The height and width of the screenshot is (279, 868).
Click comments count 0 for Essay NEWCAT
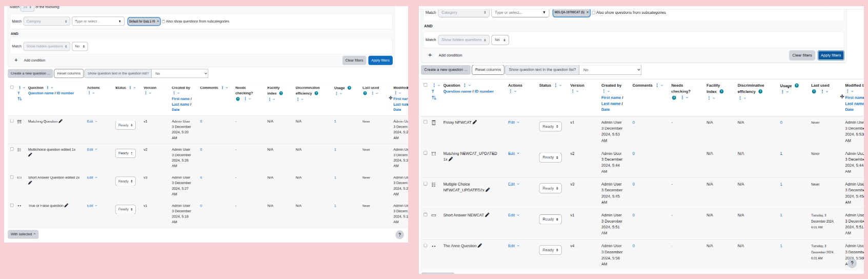pyautogui.click(x=634, y=122)
